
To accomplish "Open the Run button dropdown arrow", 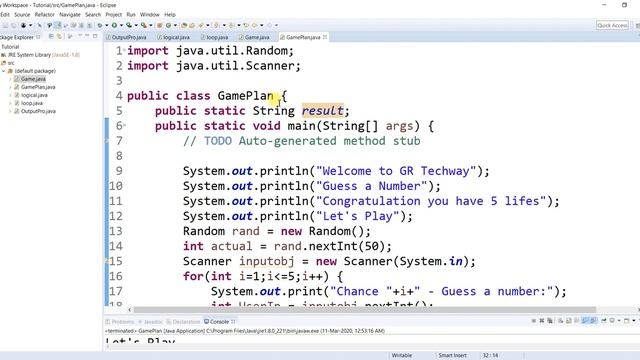I will click(x=121, y=25).
